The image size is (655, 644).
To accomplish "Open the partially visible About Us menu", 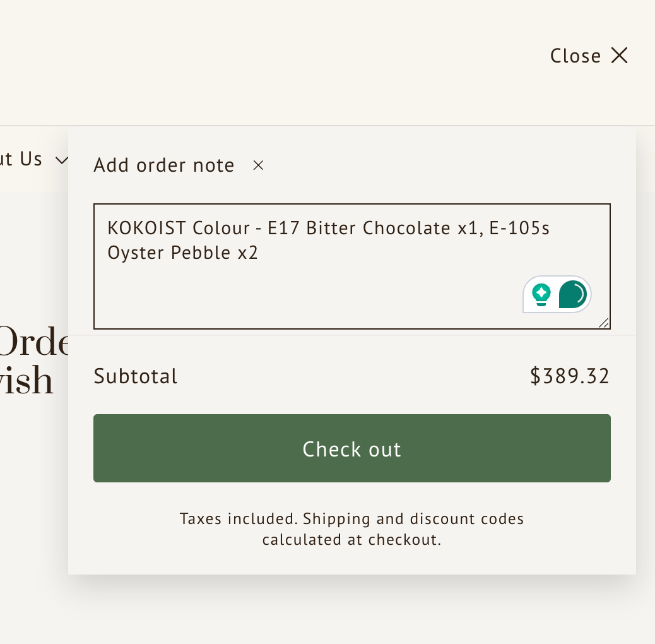I will 21,159.
